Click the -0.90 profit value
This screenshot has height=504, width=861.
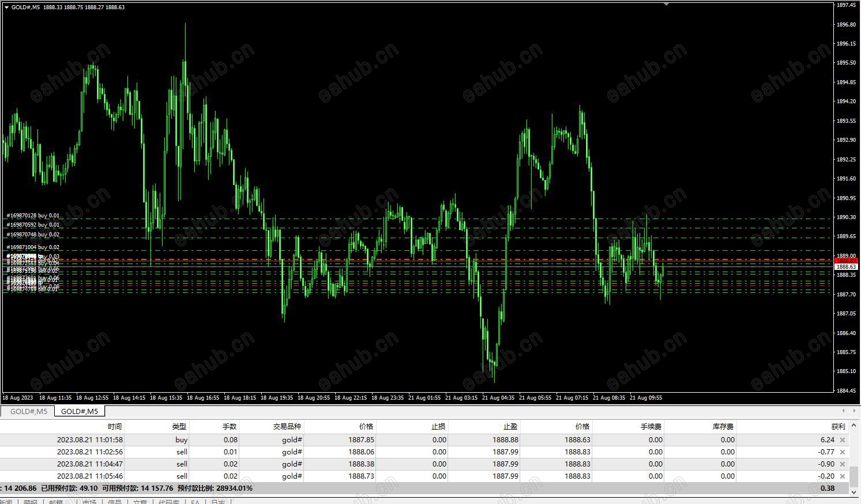tap(826, 464)
